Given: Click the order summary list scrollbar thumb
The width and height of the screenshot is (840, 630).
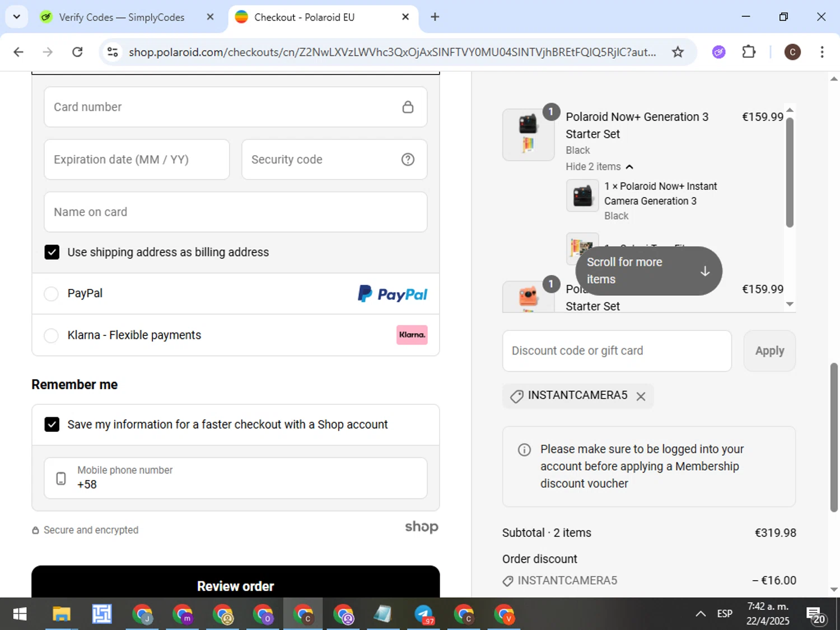Looking at the screenshot, I should point(790,172).
